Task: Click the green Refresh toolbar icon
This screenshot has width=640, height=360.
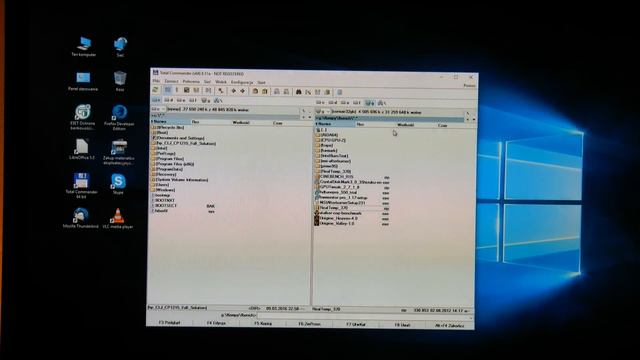Action: point(155,90)
